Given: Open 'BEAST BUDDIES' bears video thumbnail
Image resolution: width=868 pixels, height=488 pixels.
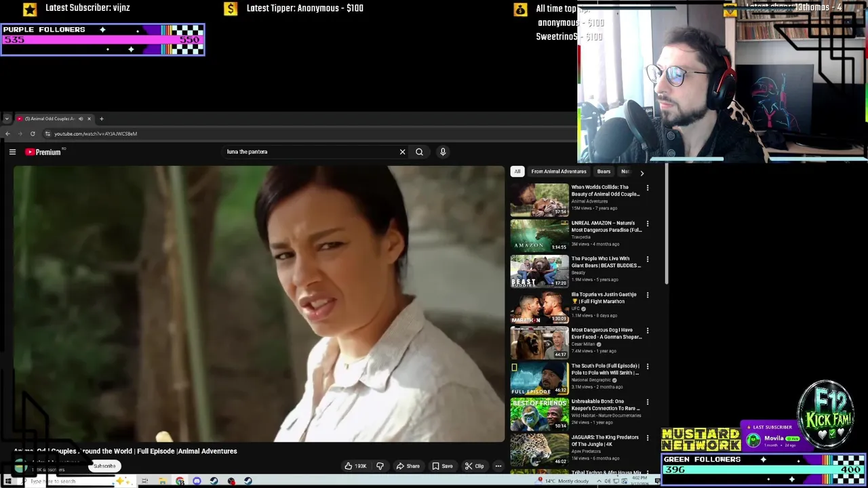Looking at the screenshot, I should 540,271.
